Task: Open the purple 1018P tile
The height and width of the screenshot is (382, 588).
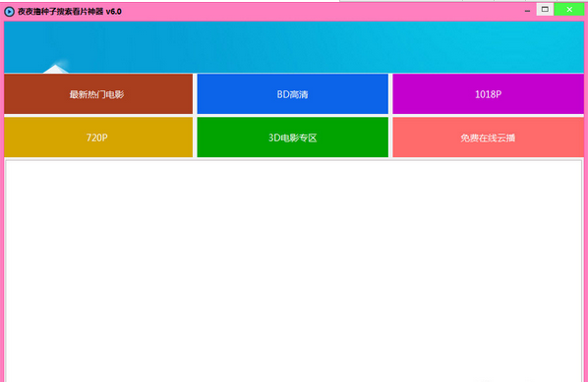Action: [x=489, y=94]
